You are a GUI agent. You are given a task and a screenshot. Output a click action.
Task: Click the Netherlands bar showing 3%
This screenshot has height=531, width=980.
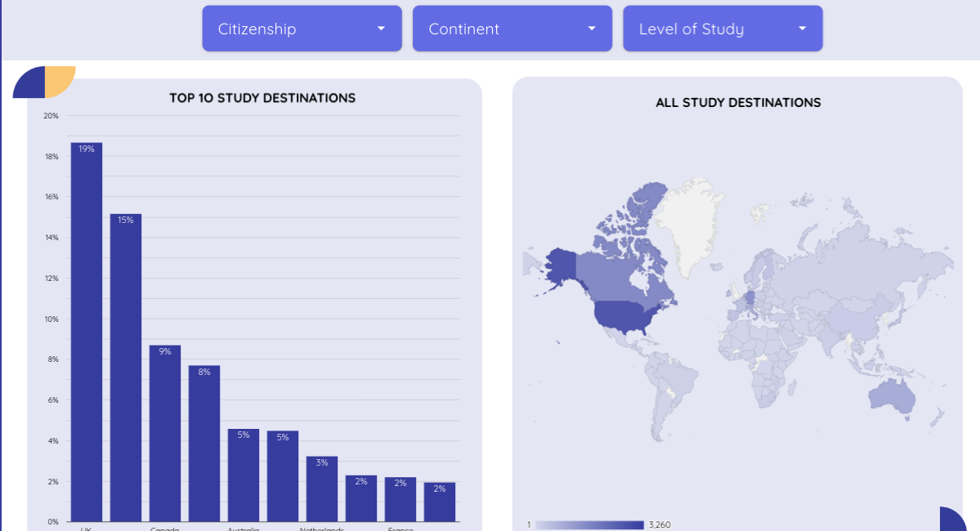point(322,489)
